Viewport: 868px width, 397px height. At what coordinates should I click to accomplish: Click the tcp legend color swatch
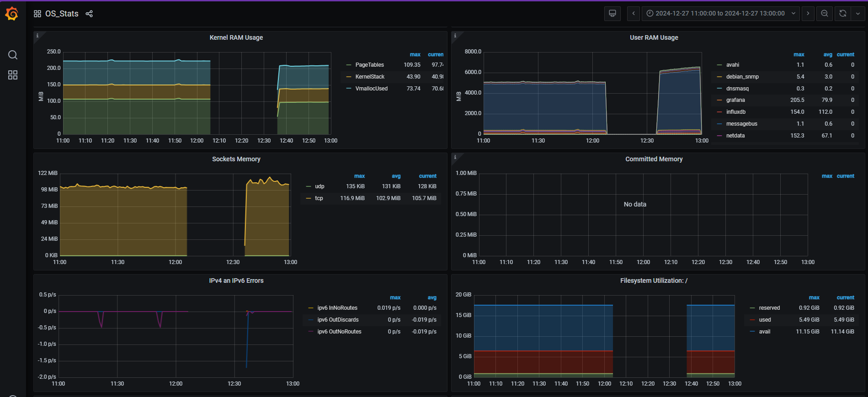[x=308, y=198]
